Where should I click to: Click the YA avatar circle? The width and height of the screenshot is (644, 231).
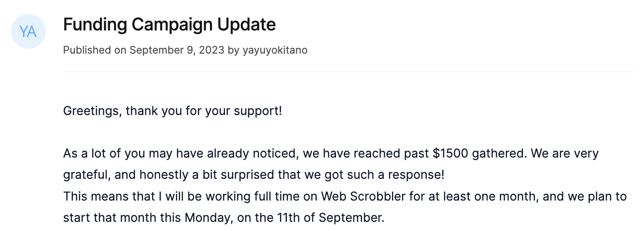pos(28,32)
